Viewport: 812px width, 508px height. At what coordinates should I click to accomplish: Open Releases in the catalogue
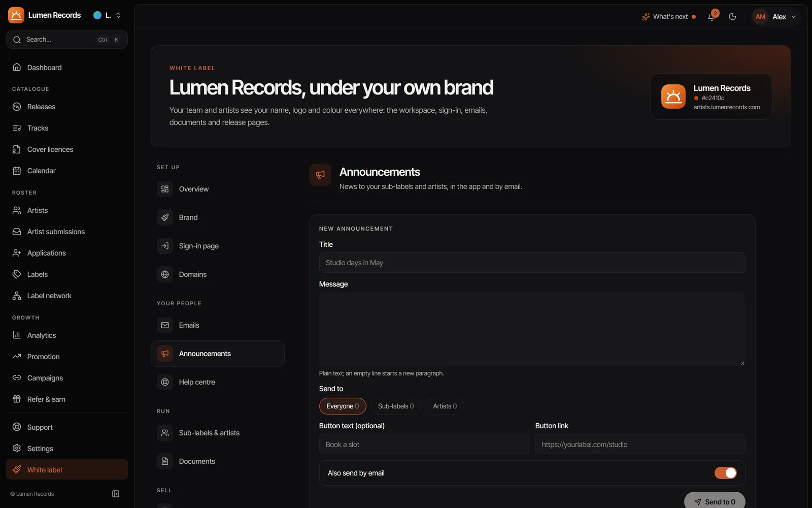tap(67, 107)
